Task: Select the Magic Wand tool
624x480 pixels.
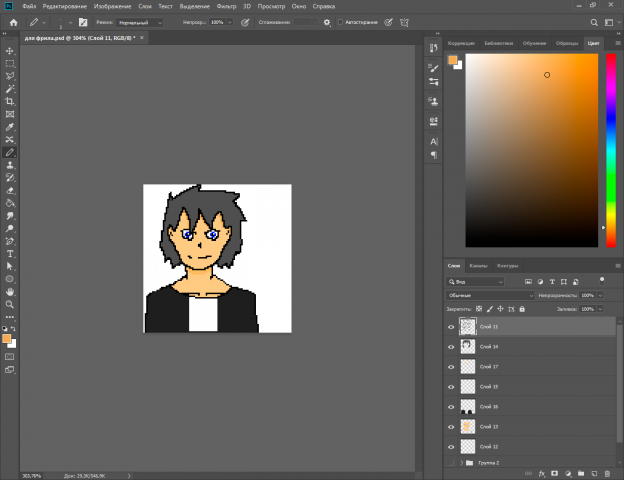Action: pos(10,89)
